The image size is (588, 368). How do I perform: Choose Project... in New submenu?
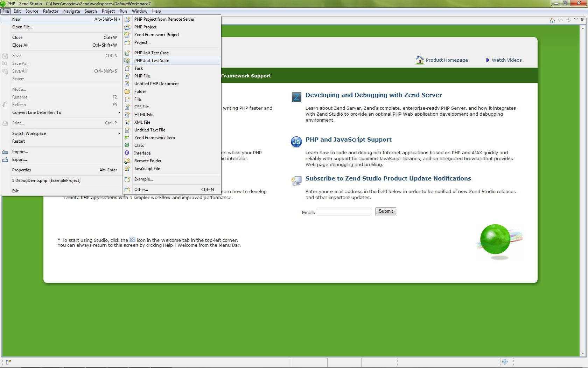(171, 42)
